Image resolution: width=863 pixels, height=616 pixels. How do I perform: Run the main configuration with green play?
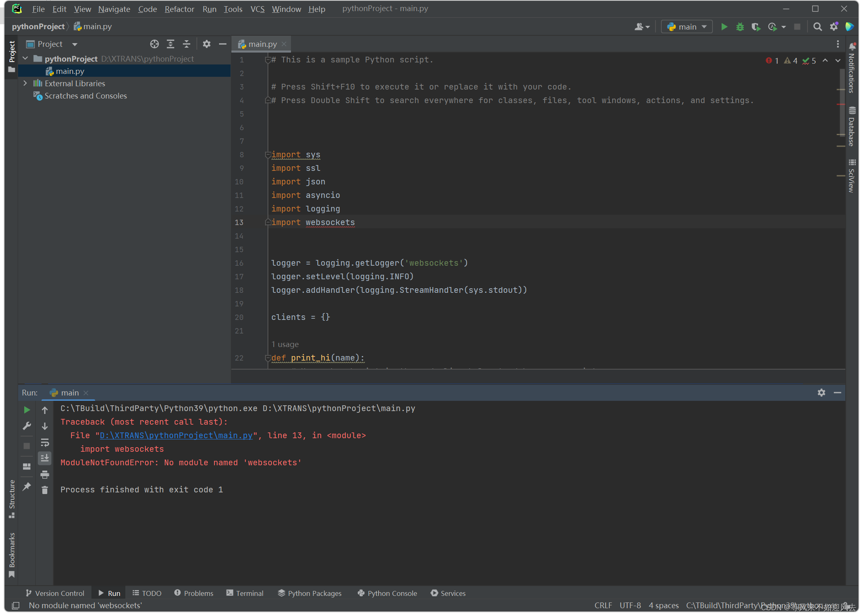click(x=724, y=27)
